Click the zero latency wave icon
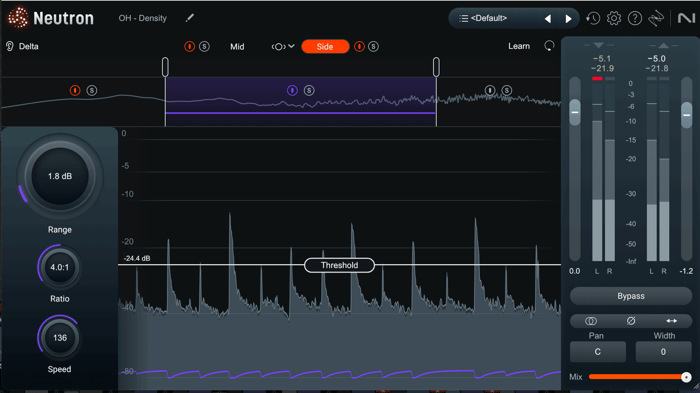700x393 pixels. coord(656,18)
